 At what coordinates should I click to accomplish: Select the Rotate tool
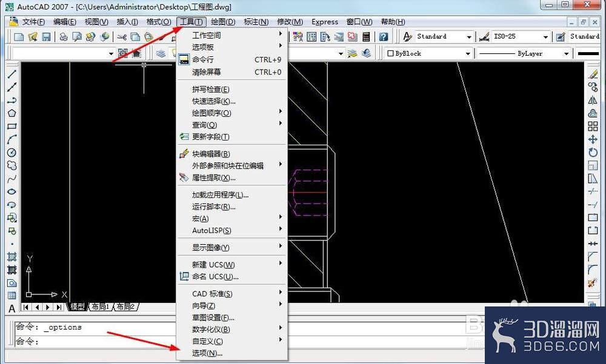(593, 153)
